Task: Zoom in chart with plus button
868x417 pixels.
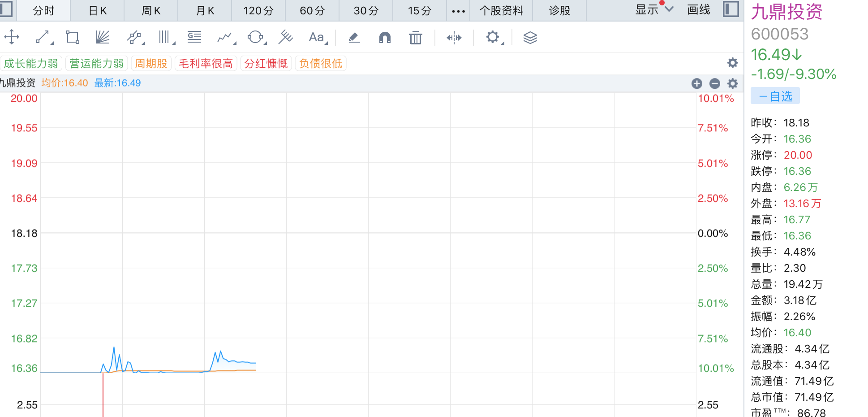Action: (x=696, y=83)
